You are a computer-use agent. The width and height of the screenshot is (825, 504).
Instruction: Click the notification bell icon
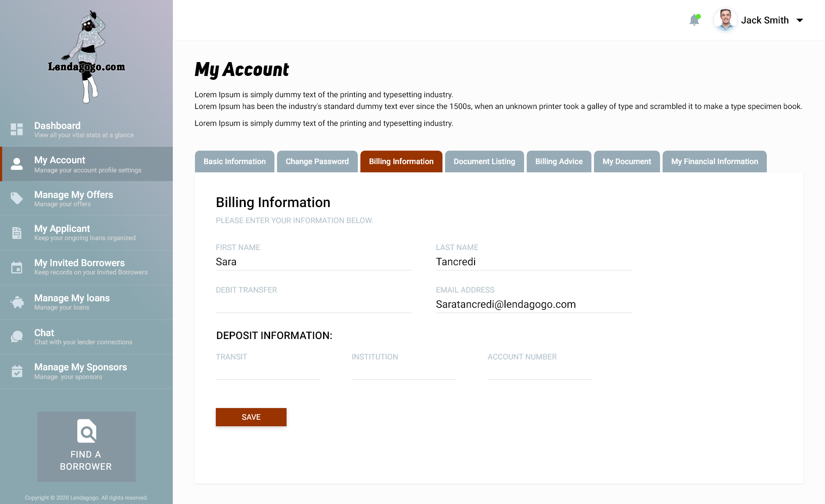point(694,20)
